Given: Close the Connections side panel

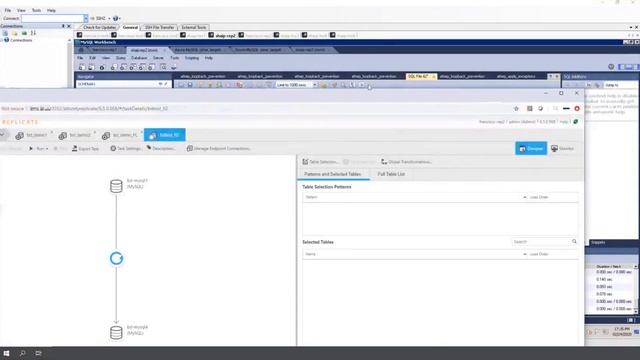Looking at the screenshot, I should point(69,26).
